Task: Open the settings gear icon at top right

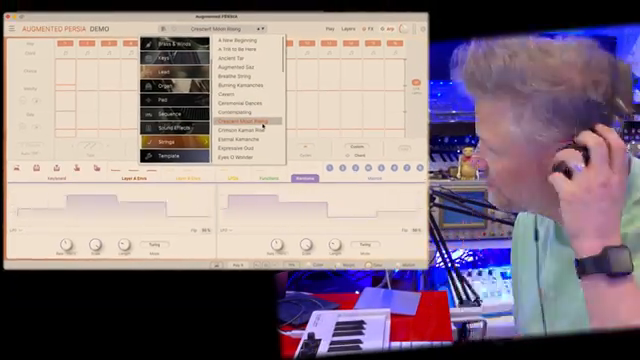Action: coord(423,29)
